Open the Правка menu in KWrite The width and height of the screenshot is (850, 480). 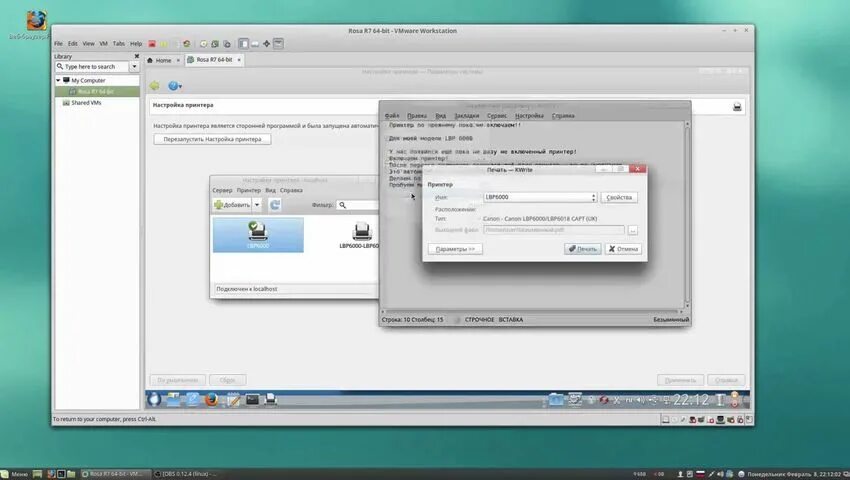417,116
